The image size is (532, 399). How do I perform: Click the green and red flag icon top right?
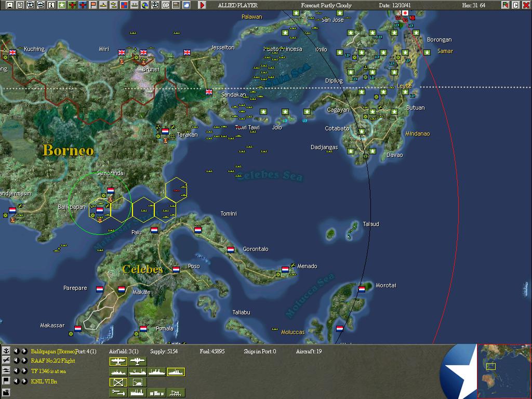coord(506,5)
